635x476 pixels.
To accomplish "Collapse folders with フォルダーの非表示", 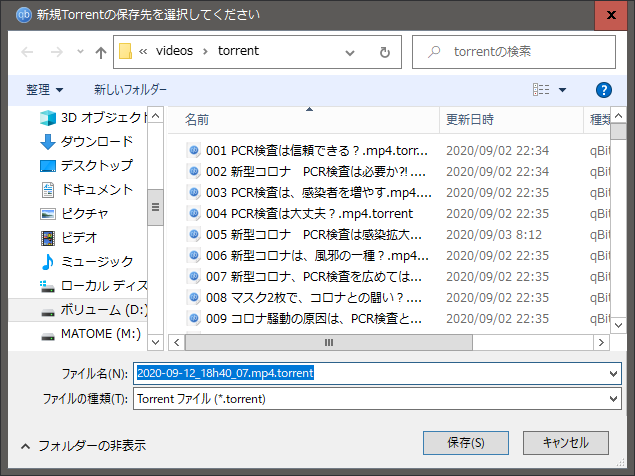I will pyautogui.click(x=91, y=445).
